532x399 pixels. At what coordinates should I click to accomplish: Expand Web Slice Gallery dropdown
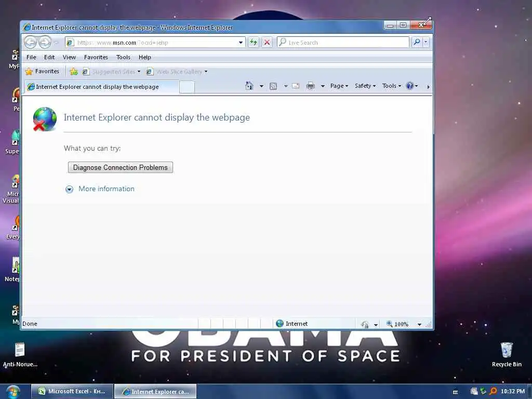pos(206,72)
